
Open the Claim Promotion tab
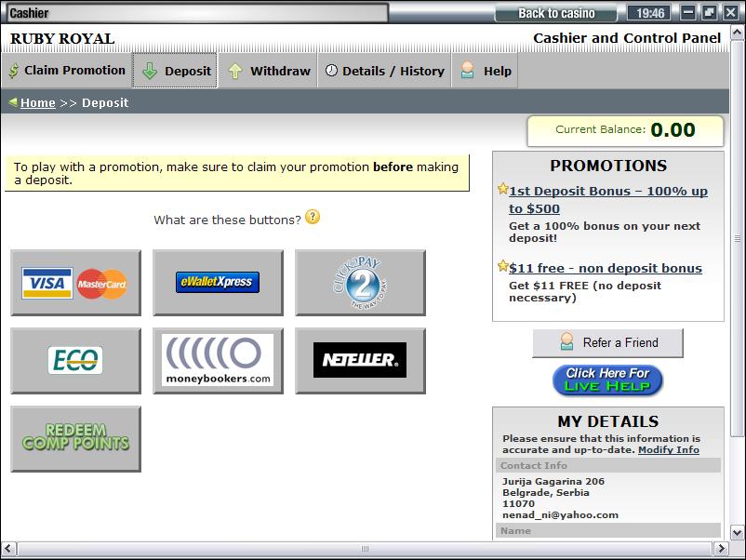[67, 71]
